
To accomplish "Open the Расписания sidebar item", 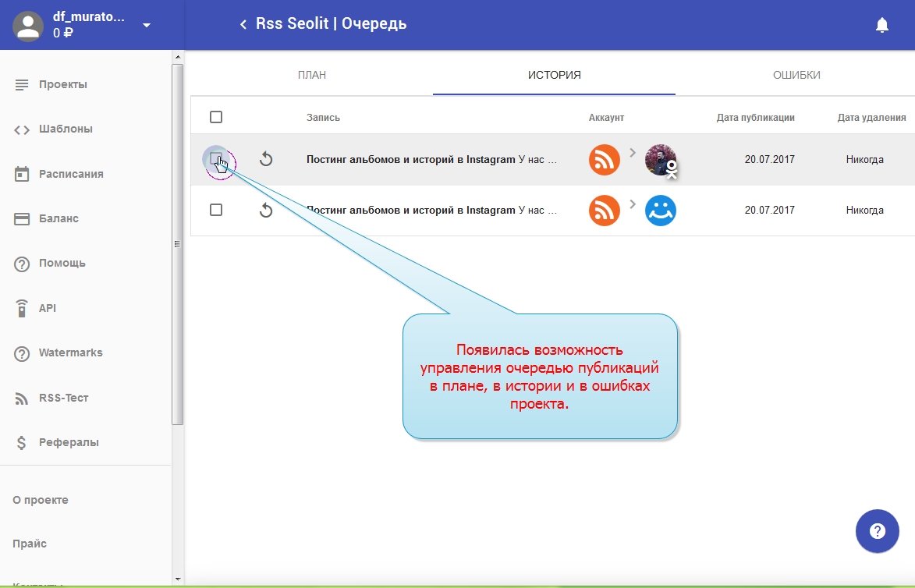I will 71,174.
